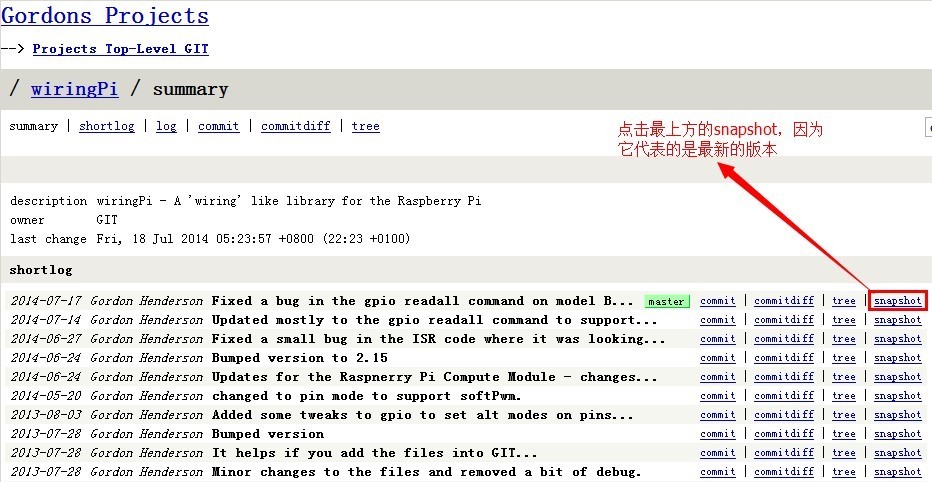Open commit link for 'Bumped version to 2.15'
The height and width of the screenshot is (482, 932).
(x=717, y=358)
